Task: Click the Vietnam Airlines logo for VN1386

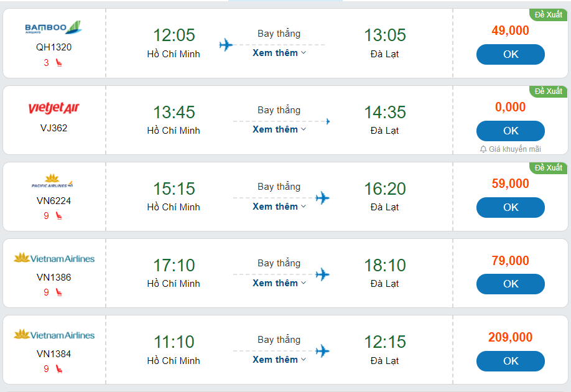Action: click(x=54, y=258)
